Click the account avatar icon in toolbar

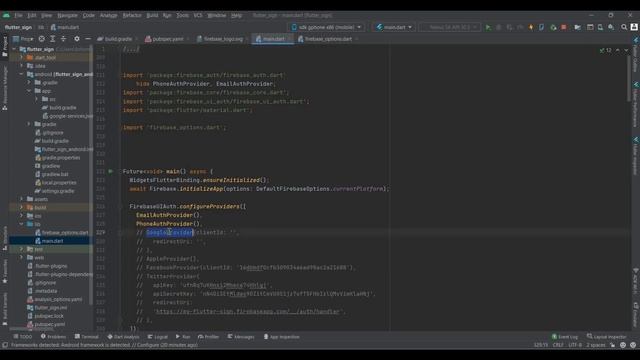pyautogui.click(x=634, y=27)
